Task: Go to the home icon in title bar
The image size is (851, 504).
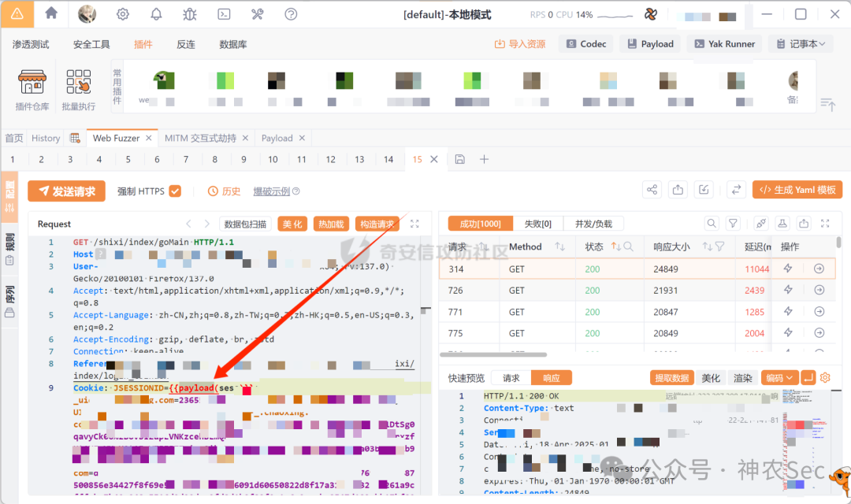Action: coord(51,13)
